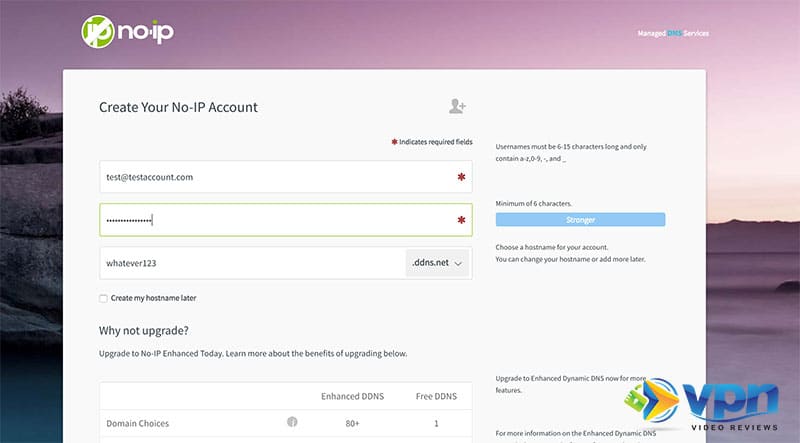Tick the Create my hostname later checkbox
This screenshot has width=800, height=443.
(103, 299)
